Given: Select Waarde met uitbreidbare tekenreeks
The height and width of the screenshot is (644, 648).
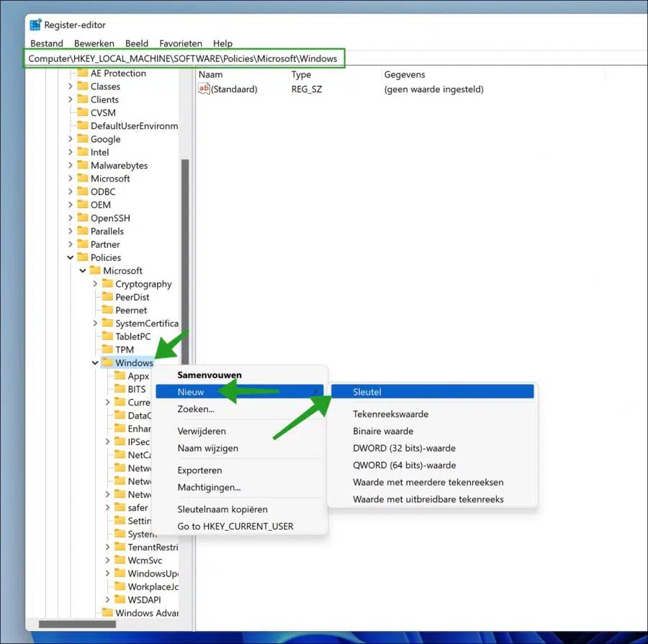Looking at the screenshot, I should coord(433,499).
